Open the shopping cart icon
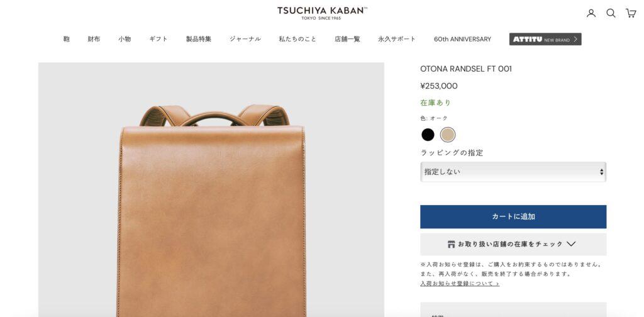The image size is (644, 317). (630, 13)
